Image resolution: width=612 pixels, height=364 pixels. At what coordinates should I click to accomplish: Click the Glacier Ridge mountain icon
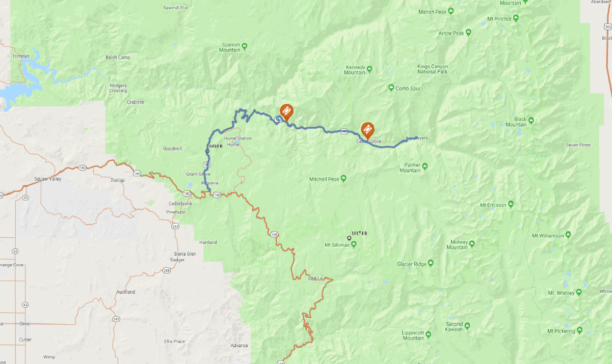[x=431, y=263]
